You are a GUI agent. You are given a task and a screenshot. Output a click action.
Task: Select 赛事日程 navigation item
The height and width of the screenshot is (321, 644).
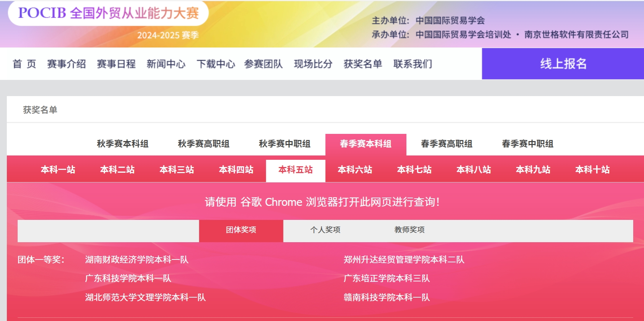[116, 64]
